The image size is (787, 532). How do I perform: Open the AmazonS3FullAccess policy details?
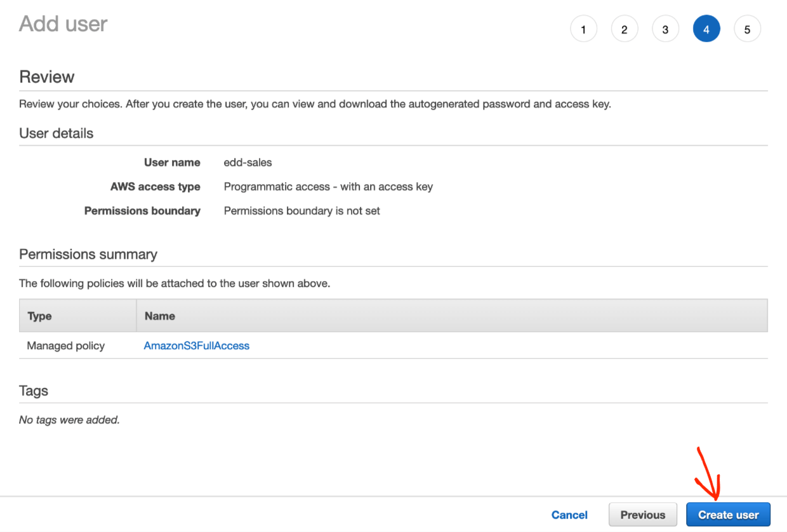pos(196,345)
